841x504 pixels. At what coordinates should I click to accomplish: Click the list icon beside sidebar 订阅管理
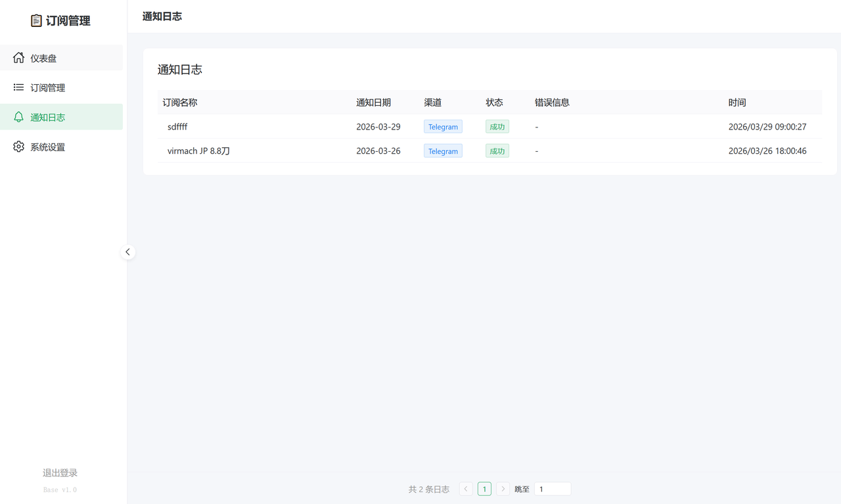click(x=18, y=87)
